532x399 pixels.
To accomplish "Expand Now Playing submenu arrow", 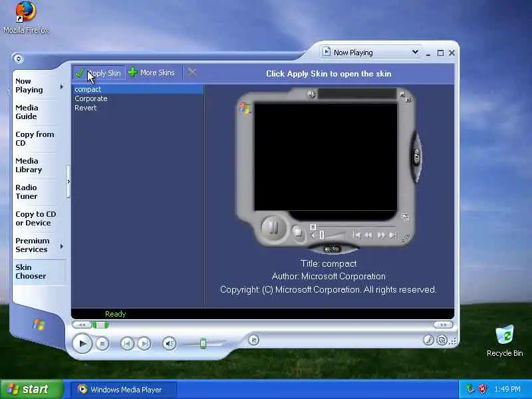I will point(61,87).
